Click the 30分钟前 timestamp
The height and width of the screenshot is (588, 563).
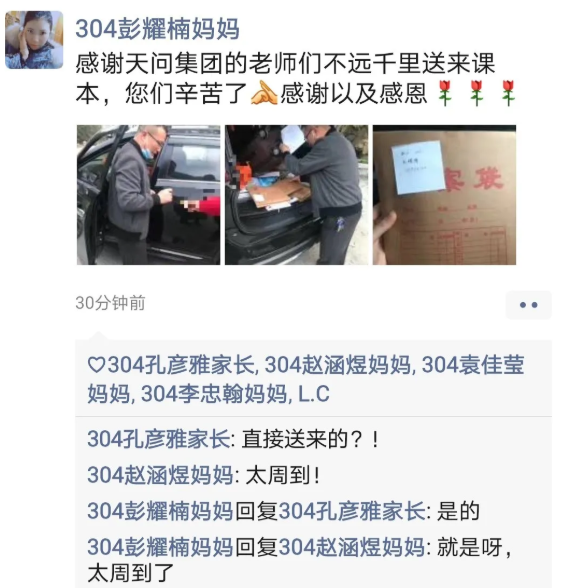[110, 303]
